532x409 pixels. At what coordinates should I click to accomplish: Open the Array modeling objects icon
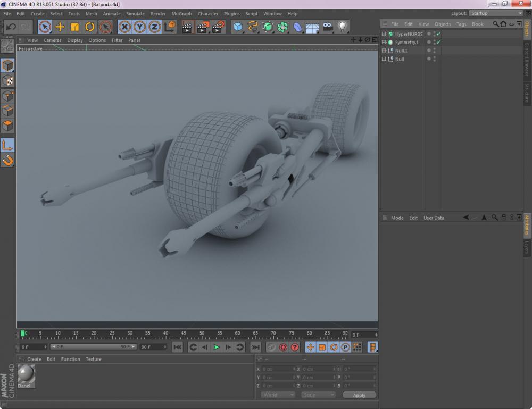click(x=282, y=27)
